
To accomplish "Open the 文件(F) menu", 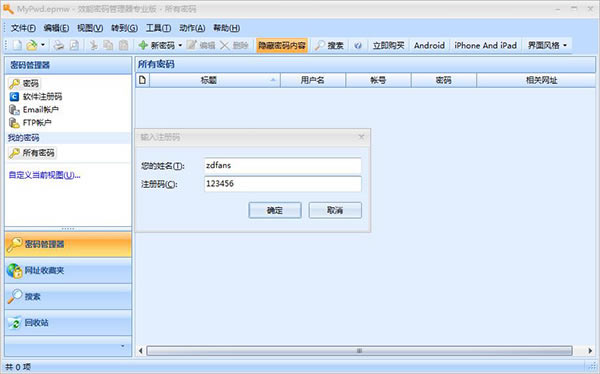I will pyautogui.click(x=23, y=28).
